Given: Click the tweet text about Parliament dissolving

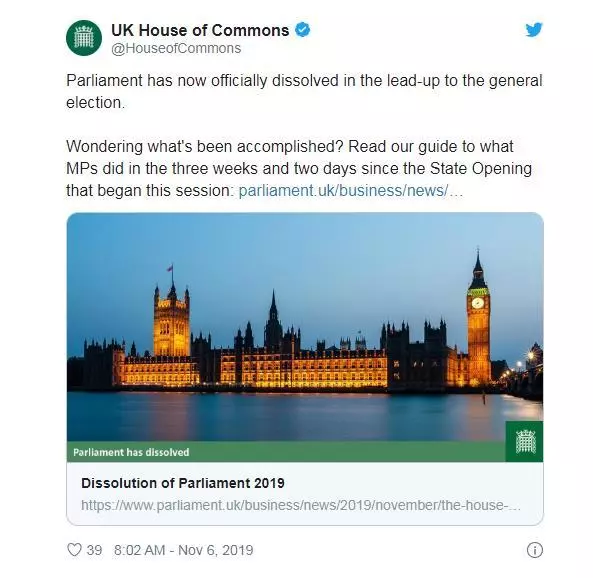Looking at the screenshot, I should click(x=304, y=92).
